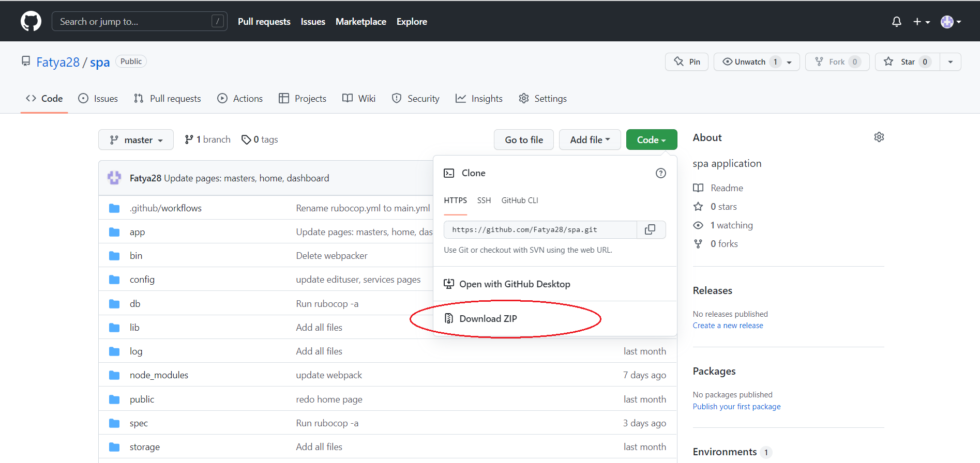The image size is (980, 463).
Task: Open the Fatya28 owner link
Action: point(58,62)
